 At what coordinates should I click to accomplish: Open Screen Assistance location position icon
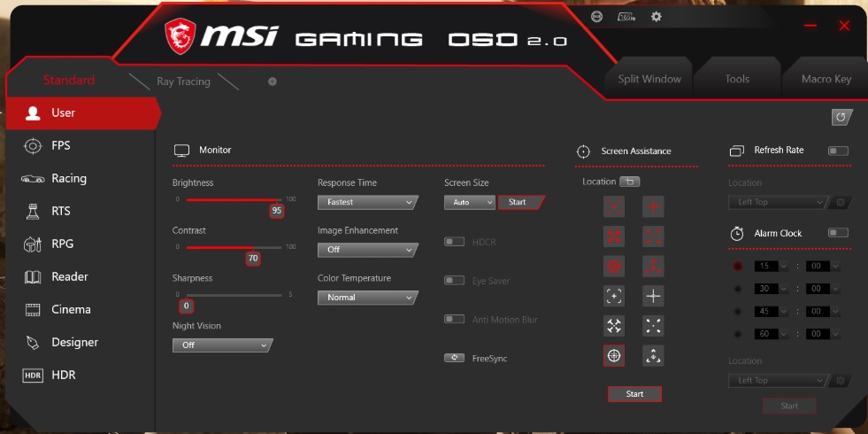(629, 182)
